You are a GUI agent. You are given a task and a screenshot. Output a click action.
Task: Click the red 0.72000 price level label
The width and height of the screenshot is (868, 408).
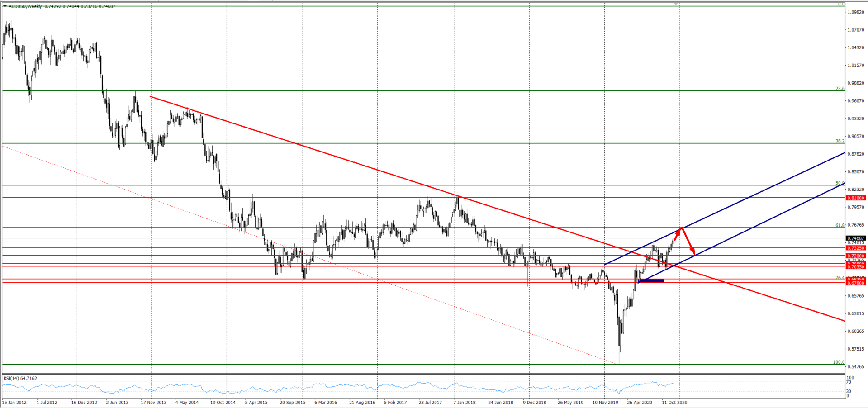[x=855, y=256]
